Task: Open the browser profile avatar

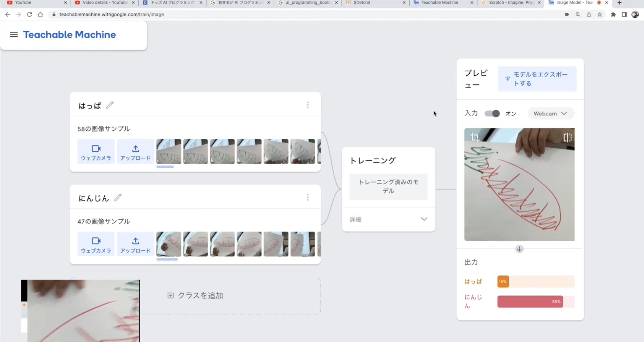Action: point(635,14)
